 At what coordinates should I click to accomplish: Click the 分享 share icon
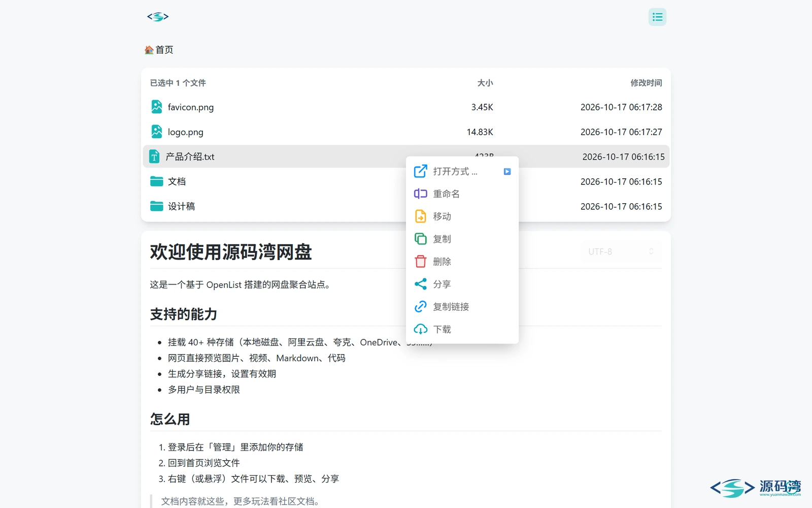click(421, 284)
